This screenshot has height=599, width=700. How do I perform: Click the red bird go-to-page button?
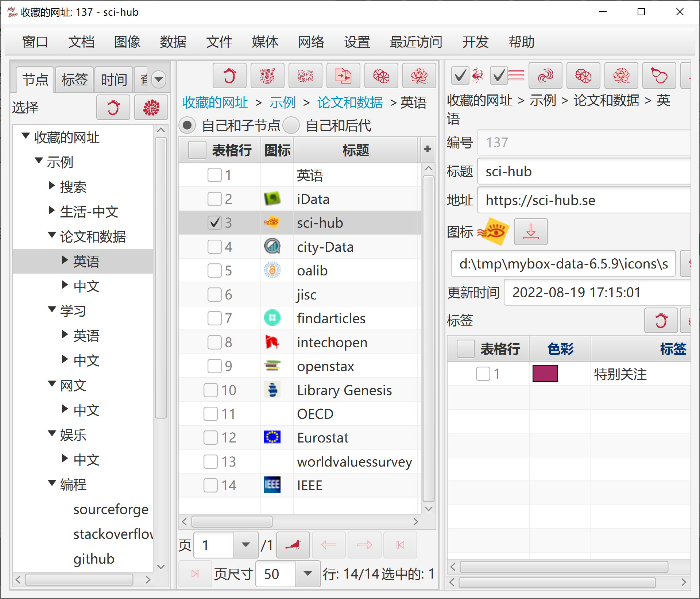tap(293, 545)
